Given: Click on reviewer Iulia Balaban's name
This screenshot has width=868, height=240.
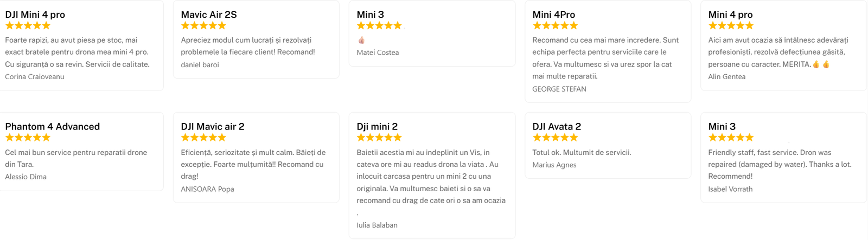Looking at the screenshot, I should (x=377, y=225).
